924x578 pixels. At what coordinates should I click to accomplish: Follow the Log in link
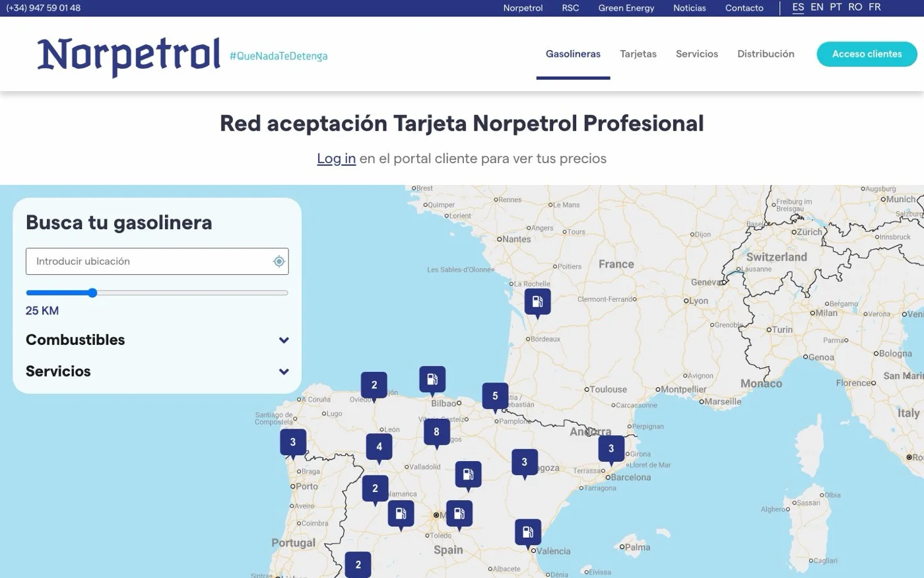click(336, 159)
